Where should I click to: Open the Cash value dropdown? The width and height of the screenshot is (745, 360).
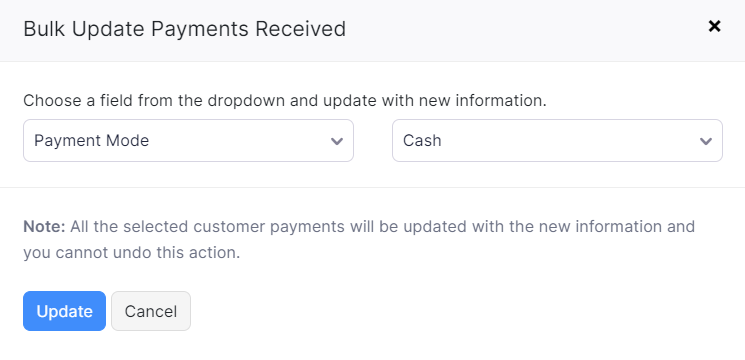point(557,141)
